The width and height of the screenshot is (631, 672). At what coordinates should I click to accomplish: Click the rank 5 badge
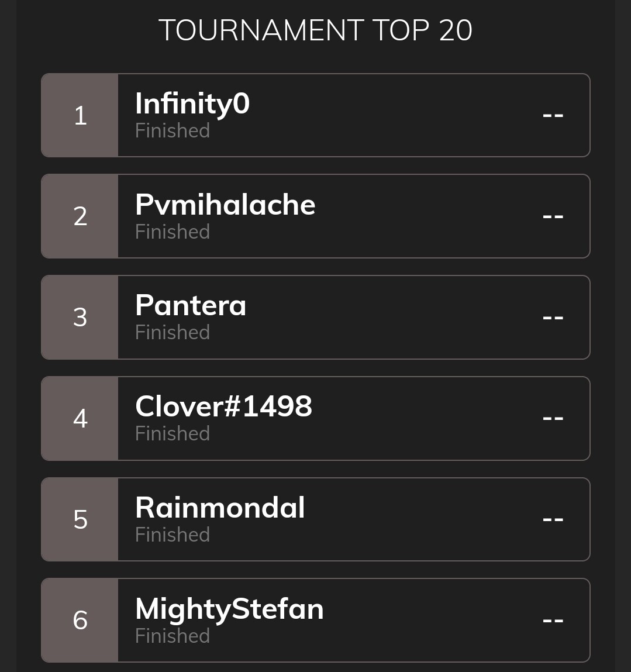pyautogui.click(x=80, y=519)
